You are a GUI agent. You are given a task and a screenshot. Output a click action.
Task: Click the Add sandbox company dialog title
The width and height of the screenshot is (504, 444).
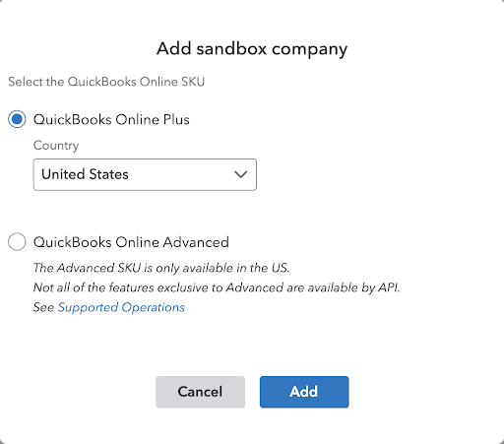coord(252,49)
